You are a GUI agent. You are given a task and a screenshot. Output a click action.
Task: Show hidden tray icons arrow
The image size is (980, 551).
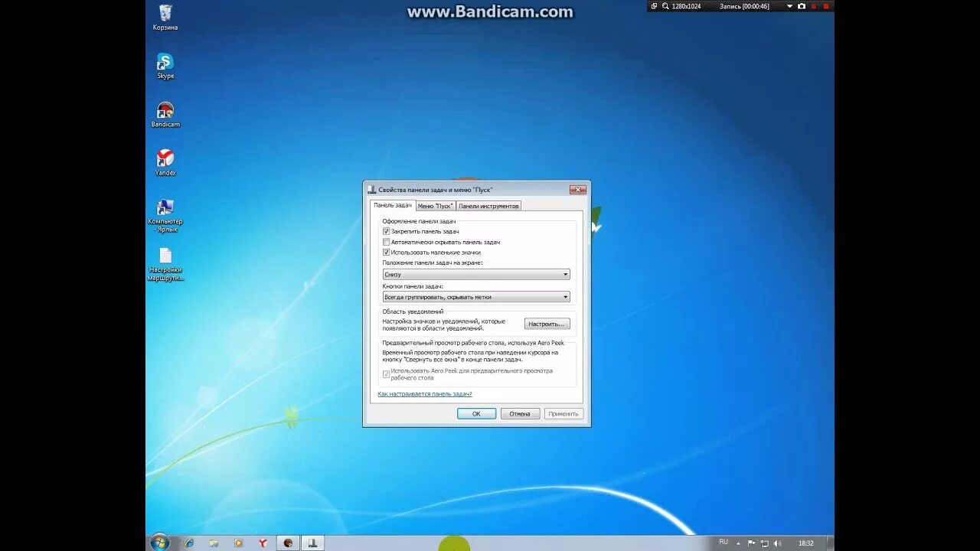click(x=738, y=543)
